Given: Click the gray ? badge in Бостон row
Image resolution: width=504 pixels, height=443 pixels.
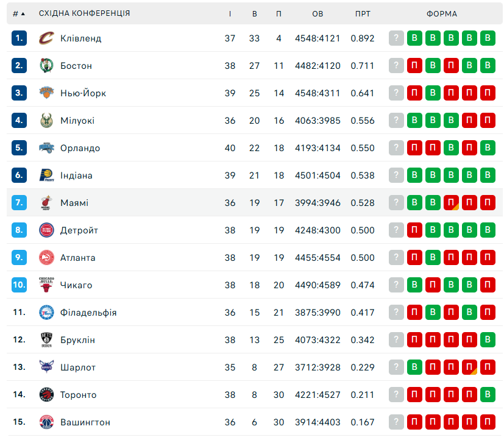Looking at the screenshot, I should [397, 66].
